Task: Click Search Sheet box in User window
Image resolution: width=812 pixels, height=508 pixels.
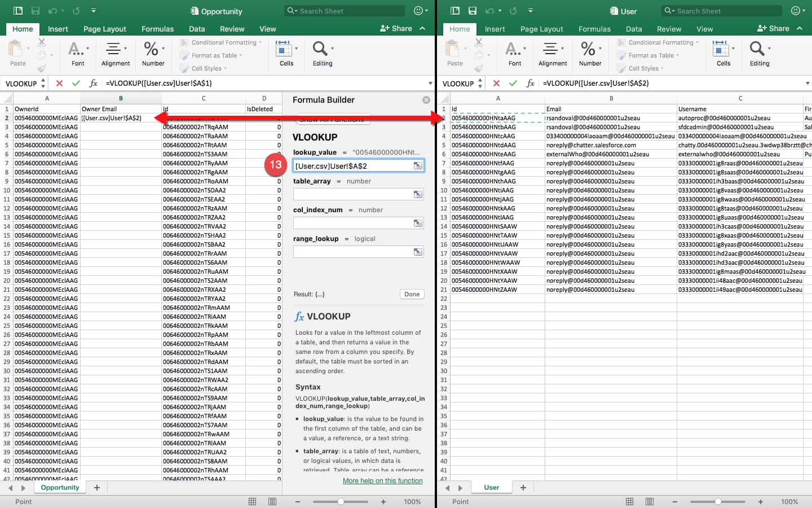Action: pos(722,11)
